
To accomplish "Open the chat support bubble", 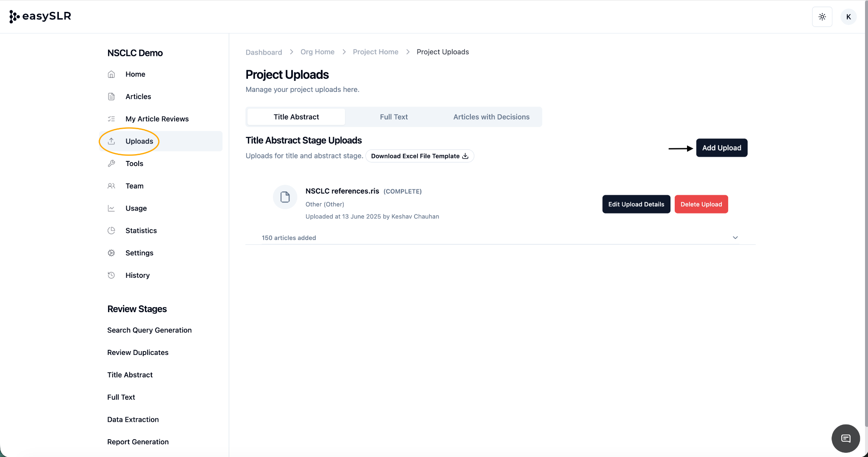I will pyautogui.click(x=846, y=438).
